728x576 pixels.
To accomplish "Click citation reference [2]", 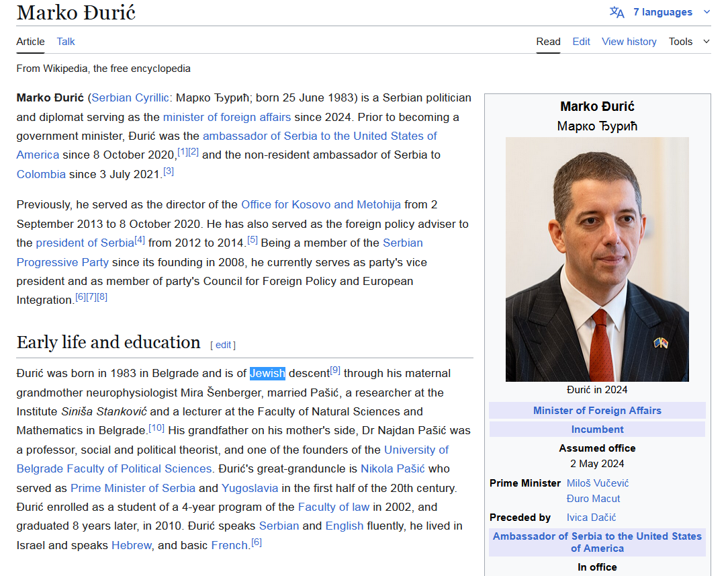I will pos(193,152).
